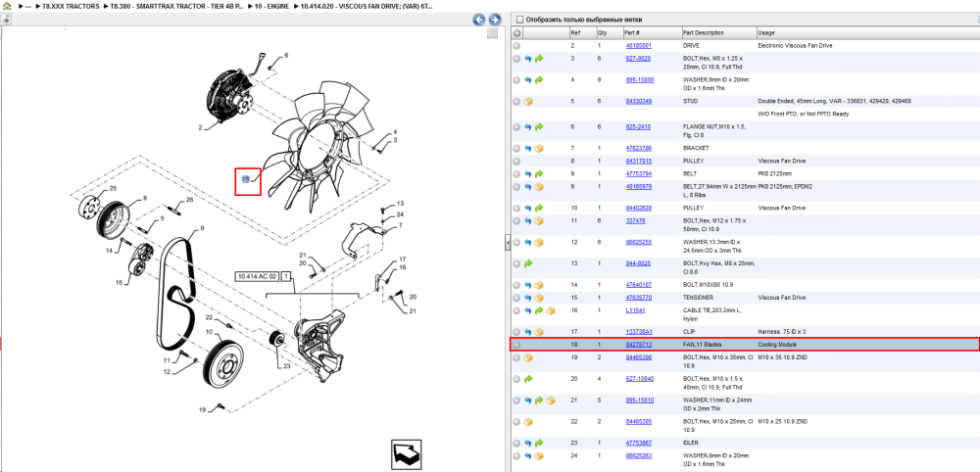Click green arrow icon for part 627-10040
The width and height of the screenshot is (980, 472).
tap(528, 379)
